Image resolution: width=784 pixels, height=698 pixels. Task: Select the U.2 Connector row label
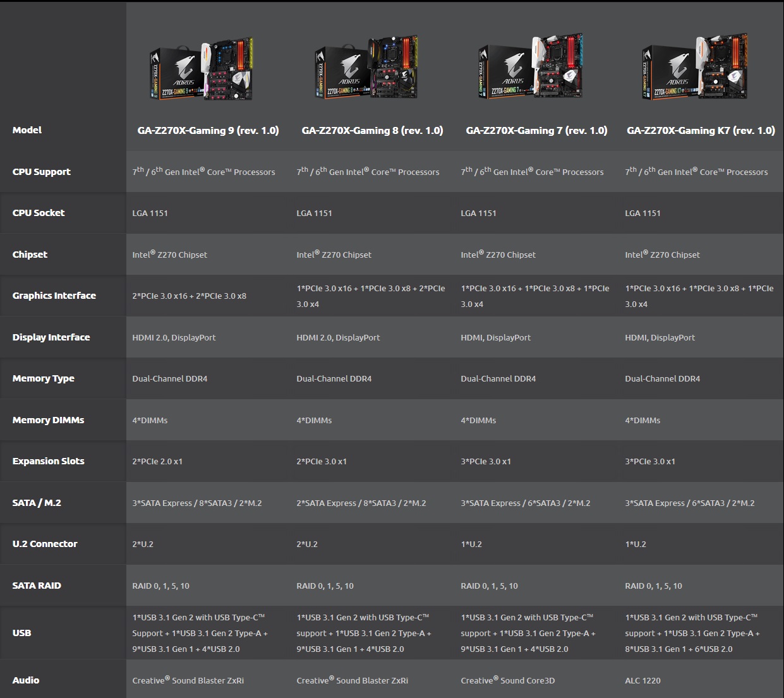(45, 544)
